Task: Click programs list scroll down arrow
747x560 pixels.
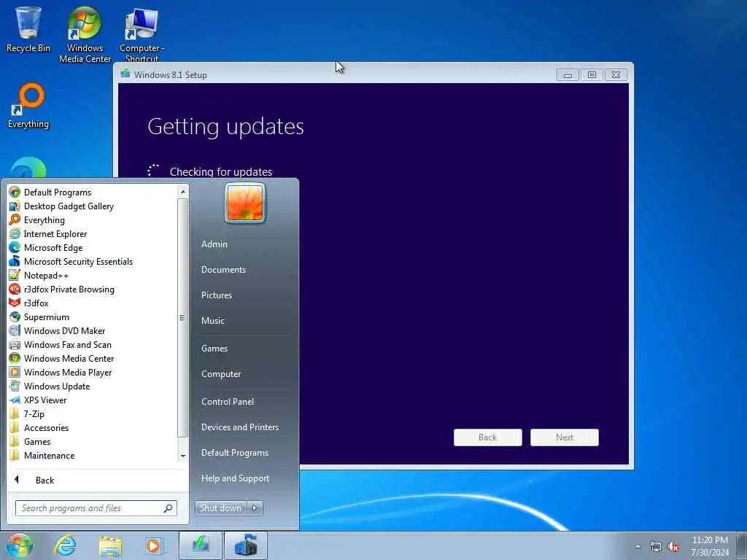Action: (182, 456)
